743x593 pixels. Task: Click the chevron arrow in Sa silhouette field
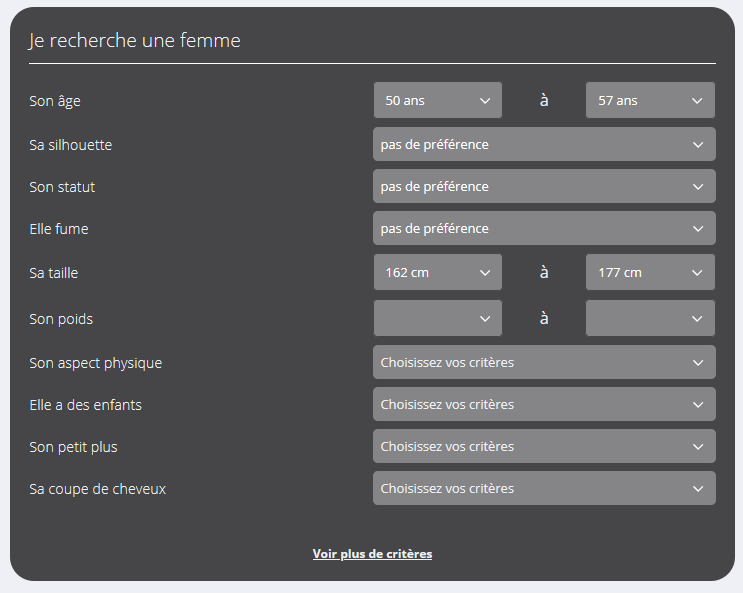pyautogui.click(x=698, y=145)
